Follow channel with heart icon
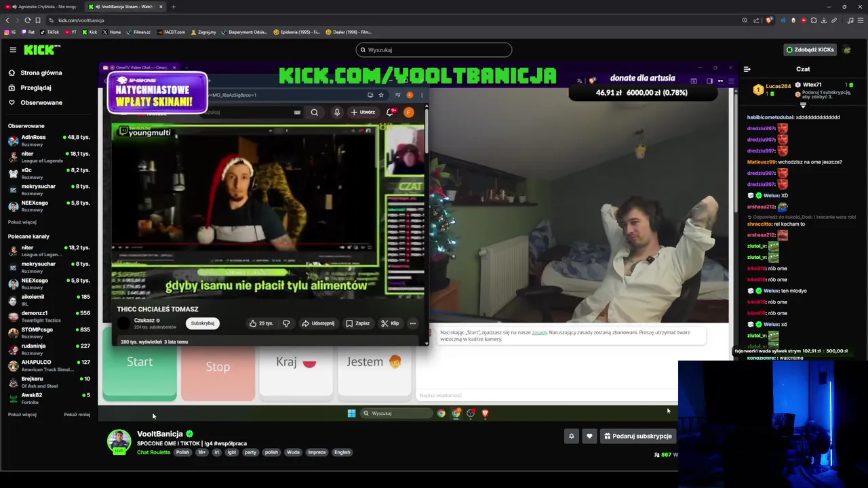Image resolution: width=868 pixels, height=488 pixels. [x=589, y=436]
